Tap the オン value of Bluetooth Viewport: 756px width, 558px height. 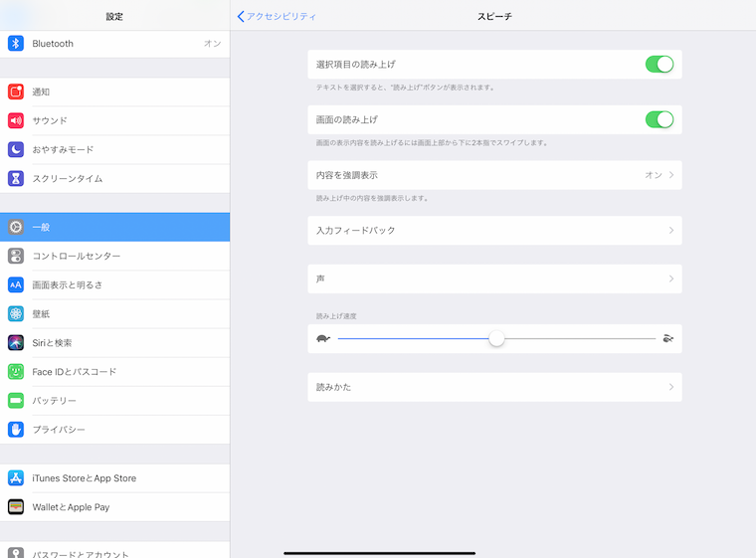pyautogui.click(x=212, y=44)
